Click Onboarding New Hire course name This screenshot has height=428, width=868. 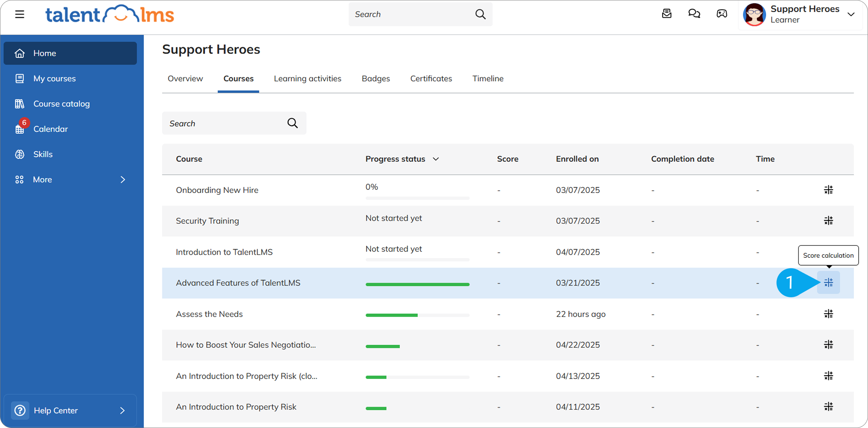(217, 190)
